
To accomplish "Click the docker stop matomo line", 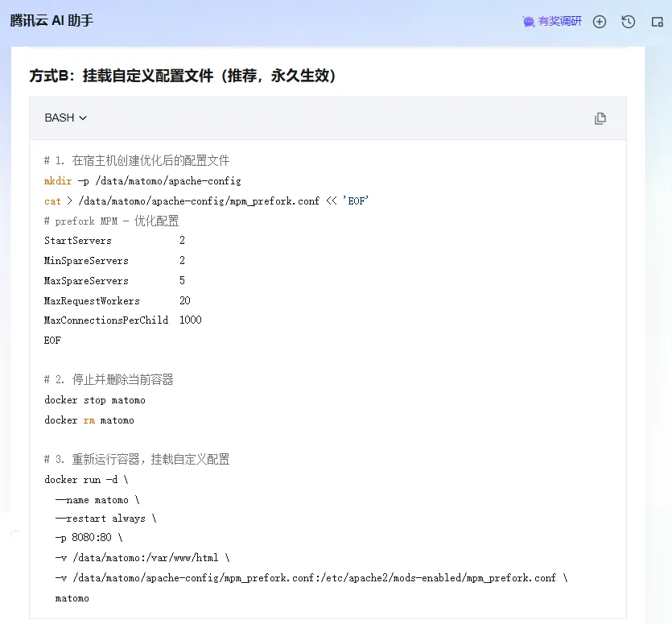I will (95, 400).
